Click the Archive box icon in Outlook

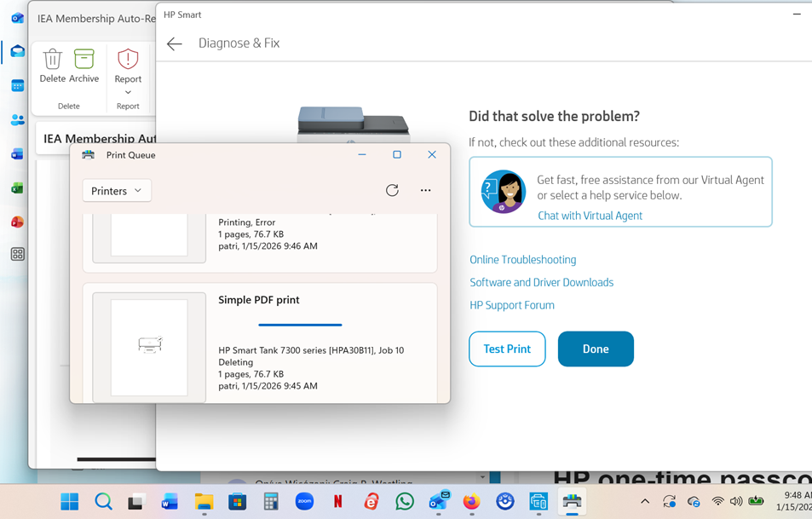click(84, 59)
